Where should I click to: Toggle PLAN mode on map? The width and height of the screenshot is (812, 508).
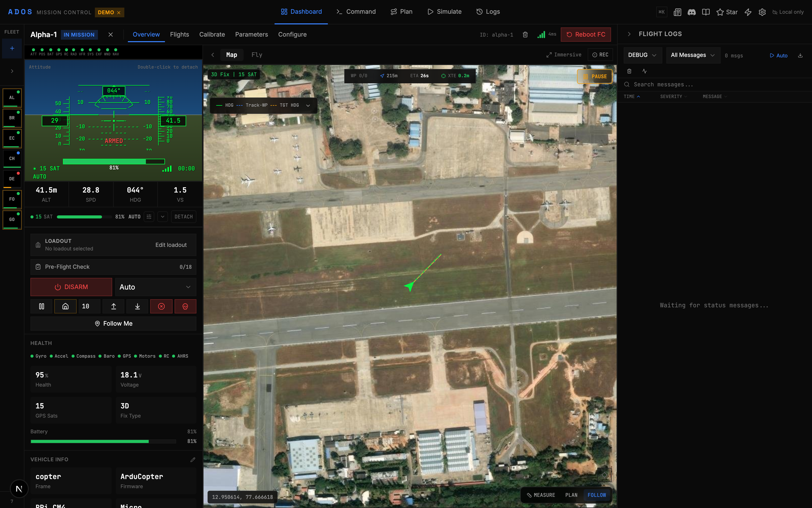[x=571, y=495]
